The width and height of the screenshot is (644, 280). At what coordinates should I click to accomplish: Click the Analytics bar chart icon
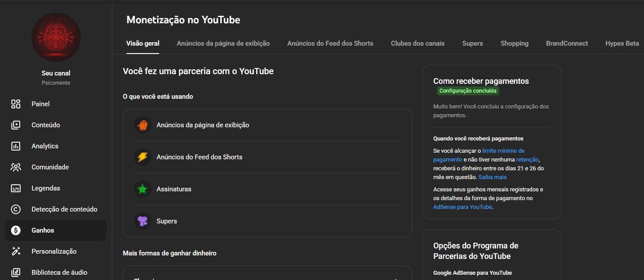(16, 146)
